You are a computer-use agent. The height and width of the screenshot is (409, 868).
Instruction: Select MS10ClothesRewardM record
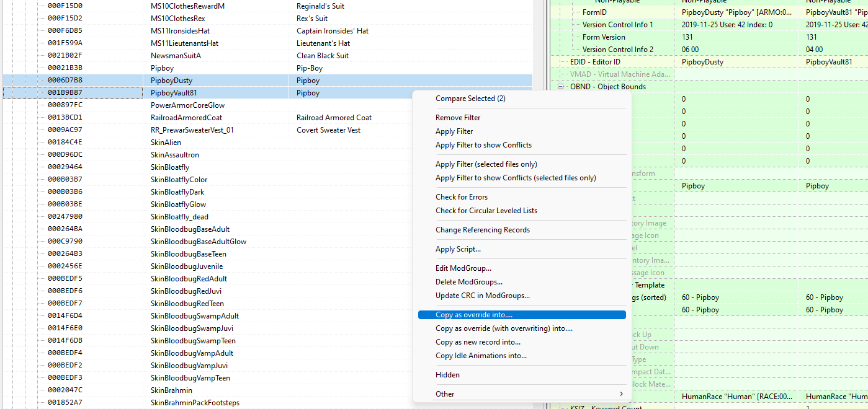(x=267, y=6)
